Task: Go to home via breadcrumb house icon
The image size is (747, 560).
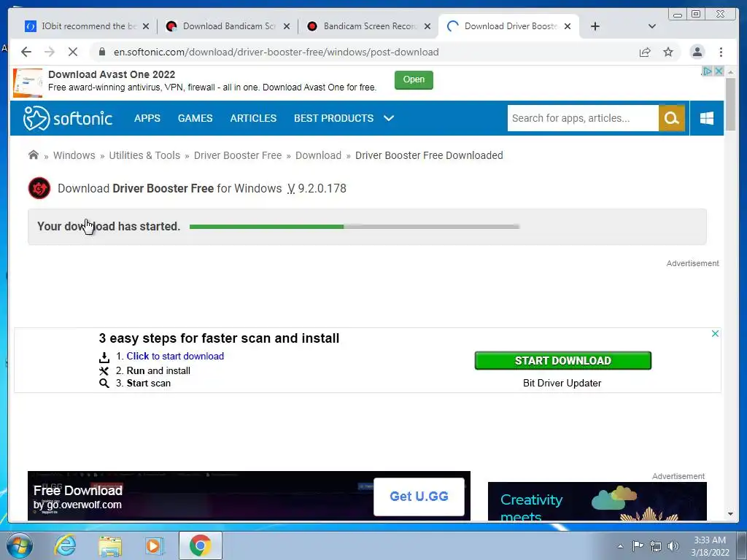Action: coord(34,155)
